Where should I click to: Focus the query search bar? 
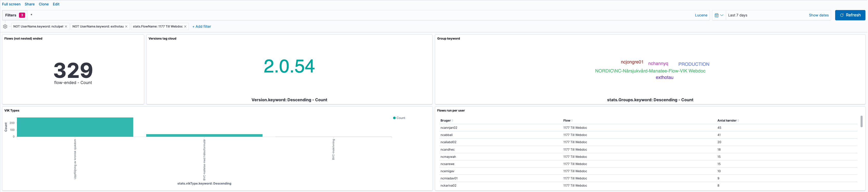click(x=360, y=15)
